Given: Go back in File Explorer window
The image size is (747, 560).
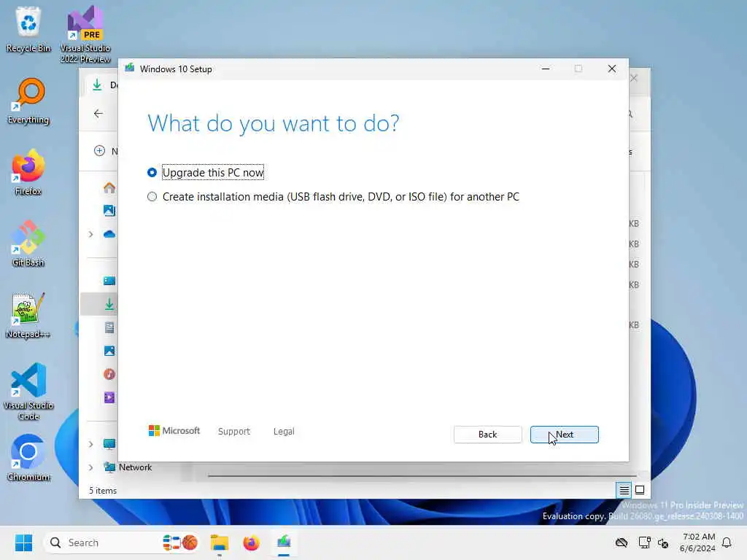Looking at the screenshot, I should (98, 113).
